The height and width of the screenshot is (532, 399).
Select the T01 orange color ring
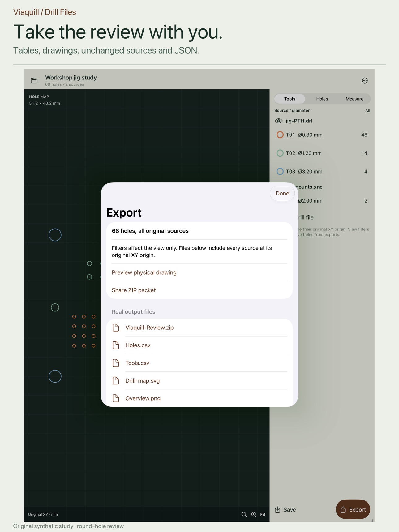click(x=280, y=135)
